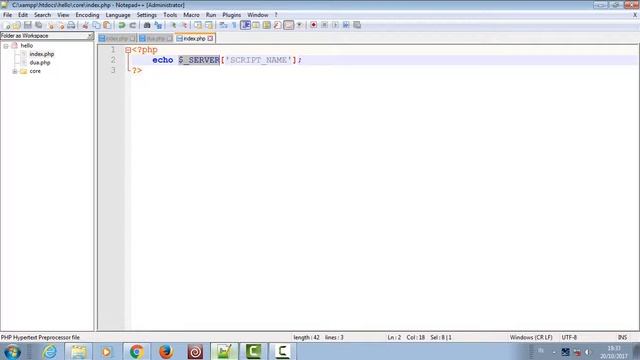Screen dimensions: 640x360
Task: Toggle file monitoring eye icon
Action: pyautogui.click(x=299, y=25)
